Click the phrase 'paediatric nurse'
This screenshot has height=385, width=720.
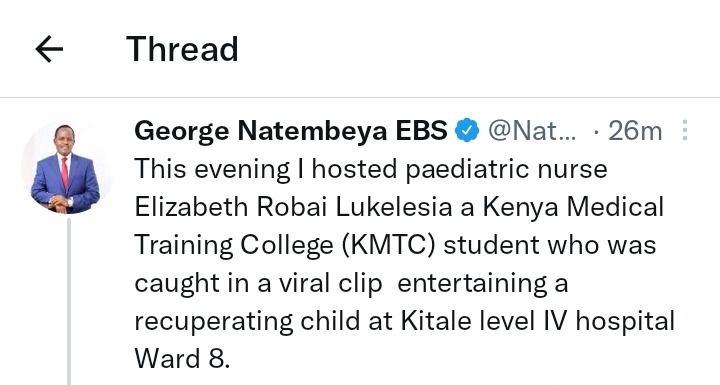coord(506,170)
